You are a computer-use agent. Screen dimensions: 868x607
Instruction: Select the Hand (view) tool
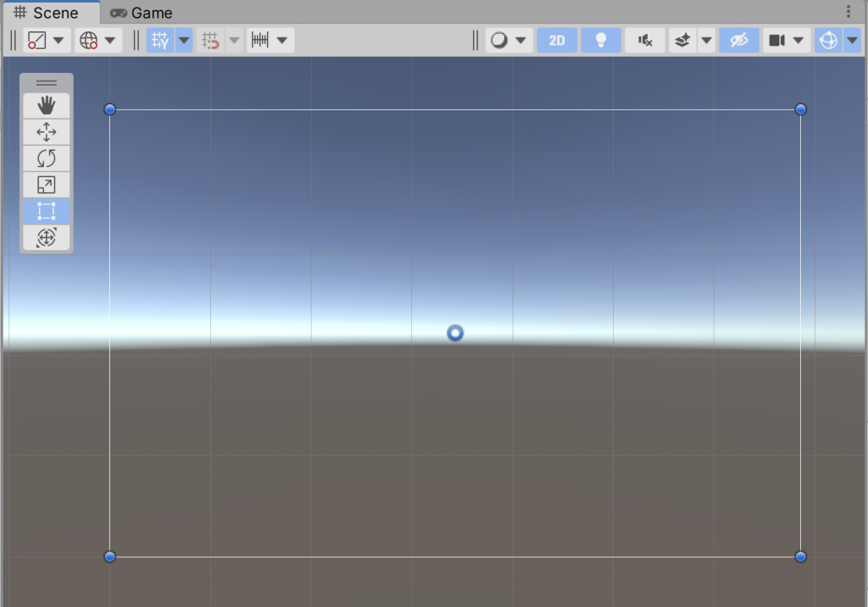pos(47,105)
